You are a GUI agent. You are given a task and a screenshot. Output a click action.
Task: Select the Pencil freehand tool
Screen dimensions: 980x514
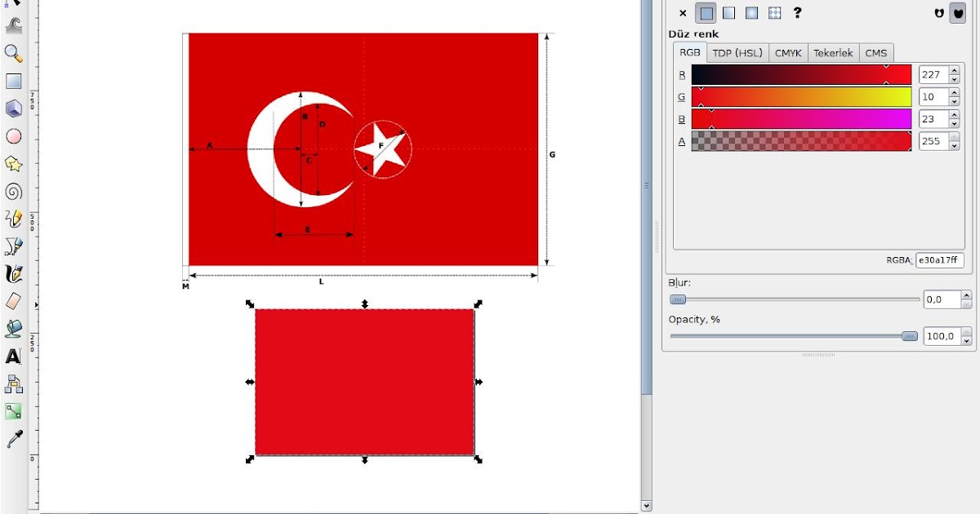[x=13, y=219]
